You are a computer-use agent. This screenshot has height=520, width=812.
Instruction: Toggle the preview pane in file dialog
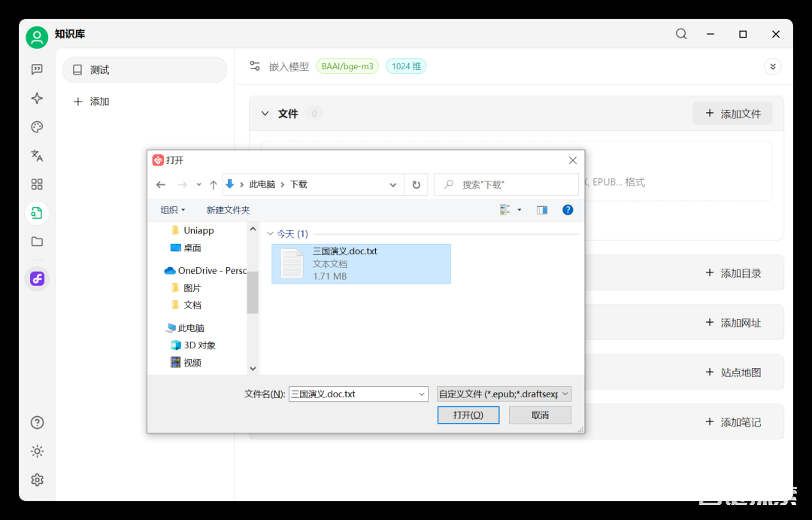[x=542, y=210]
